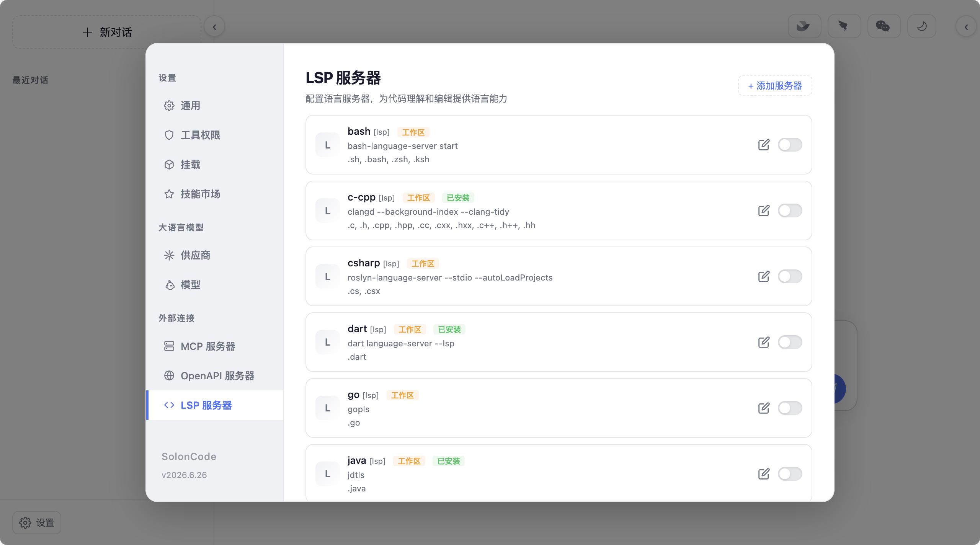This screenshot has height=545, width=980.
Task: Edit the csharp server configuration
Action: 764,276
